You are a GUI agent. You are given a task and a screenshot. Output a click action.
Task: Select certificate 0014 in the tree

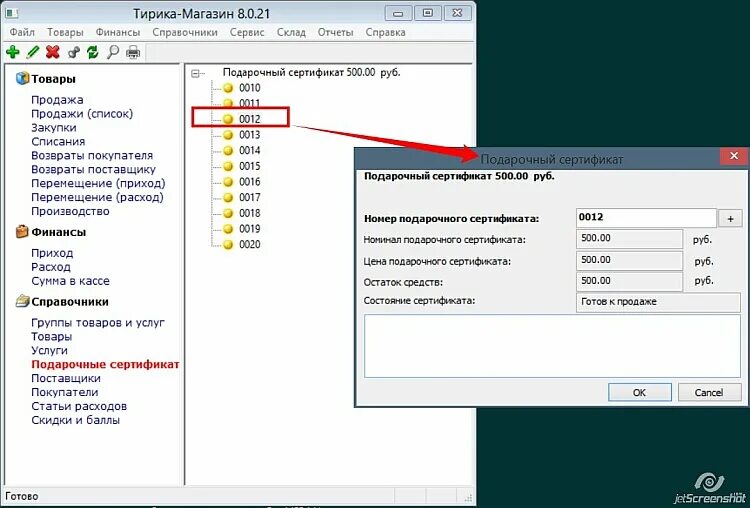click(250, 150)
